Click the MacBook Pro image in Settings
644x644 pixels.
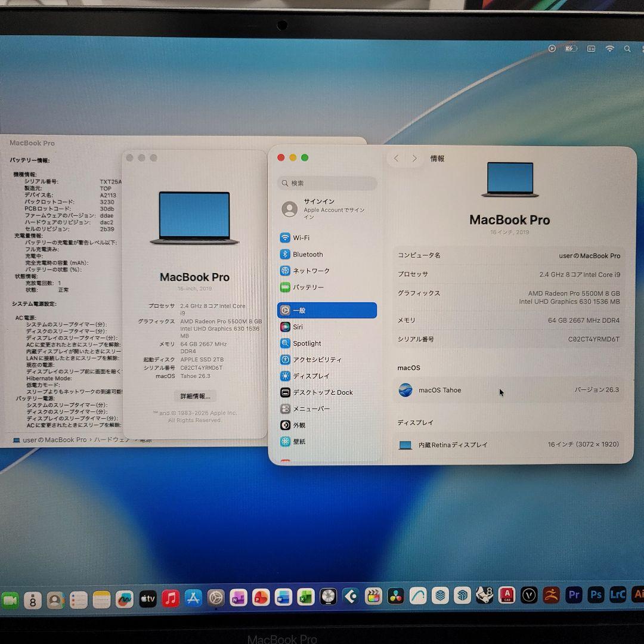(x=510, y=179)
